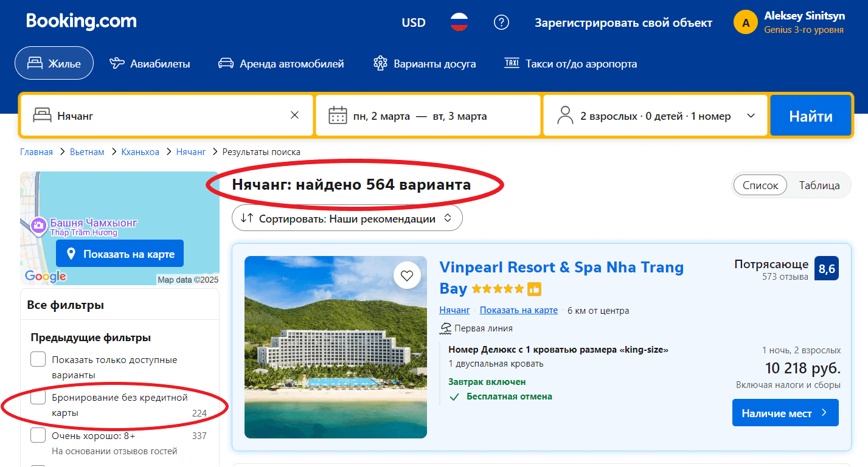Enable the 'Показать только доступные варианты' filter

click(38, 359)
